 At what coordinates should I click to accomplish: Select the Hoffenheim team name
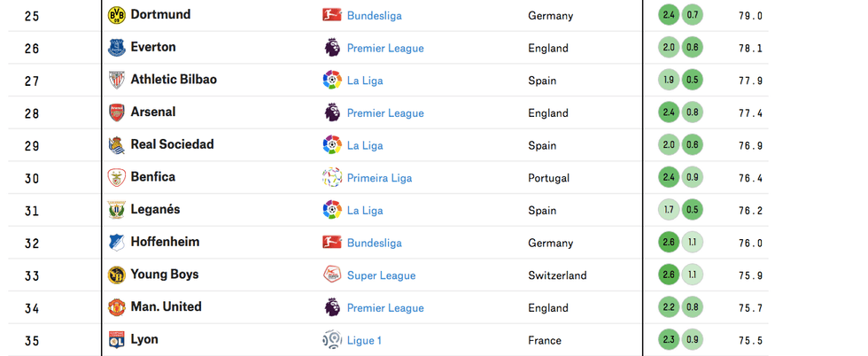tap(165, 242)
